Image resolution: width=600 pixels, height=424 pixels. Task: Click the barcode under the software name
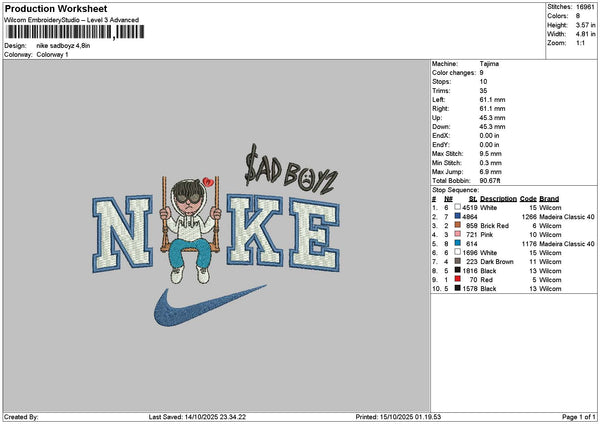75,32
